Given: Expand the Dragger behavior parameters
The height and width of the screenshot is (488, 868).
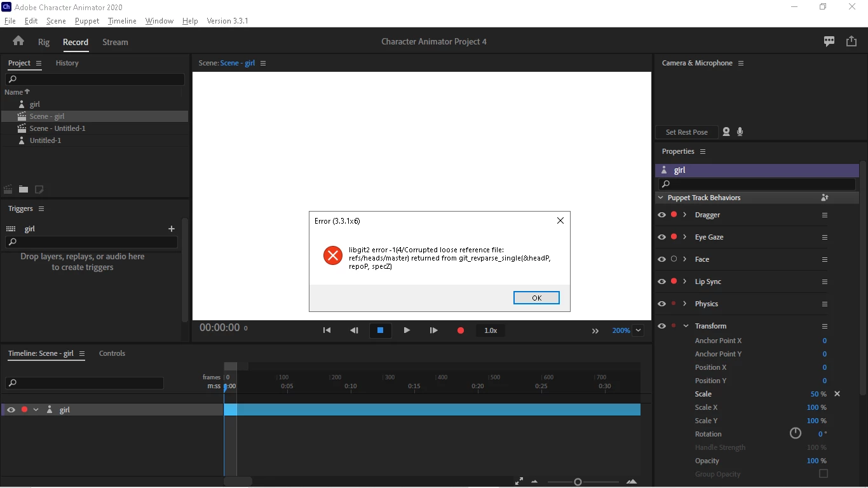Looking at the screenshot, I should [x=684, y=215].
